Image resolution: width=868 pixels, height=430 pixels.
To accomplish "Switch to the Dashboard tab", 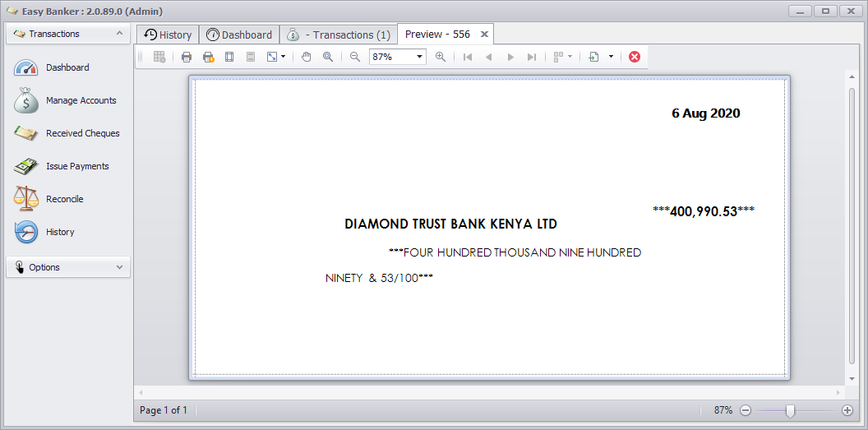I will pyautogui.click(x=239, y=35).
